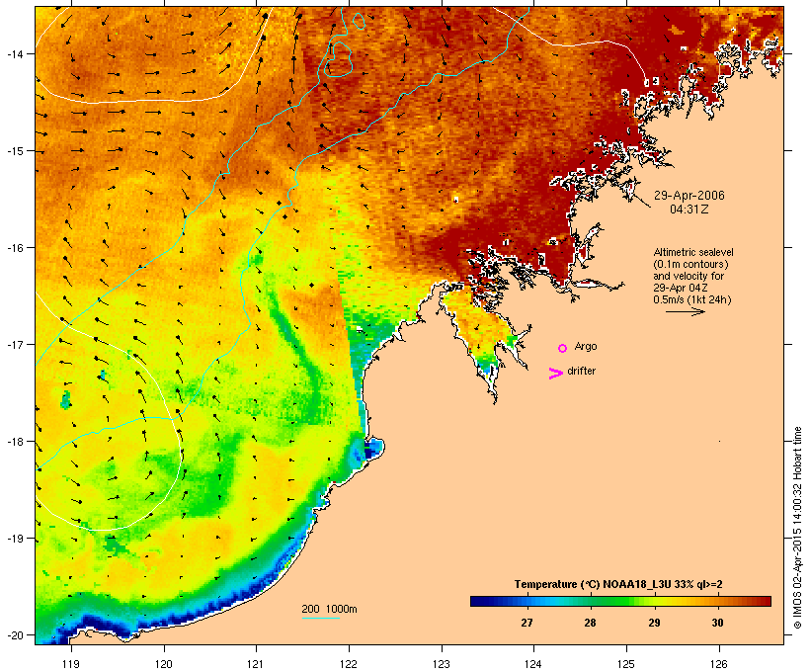810x672 pixels.
Task: Click the latitude label -14
Action: [x=14, y=53]
